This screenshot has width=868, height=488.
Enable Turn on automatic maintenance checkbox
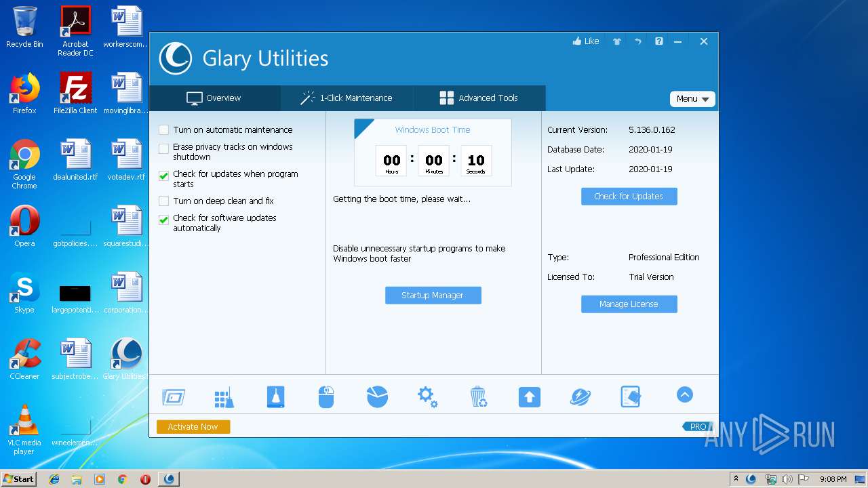(x=163, y=130)
